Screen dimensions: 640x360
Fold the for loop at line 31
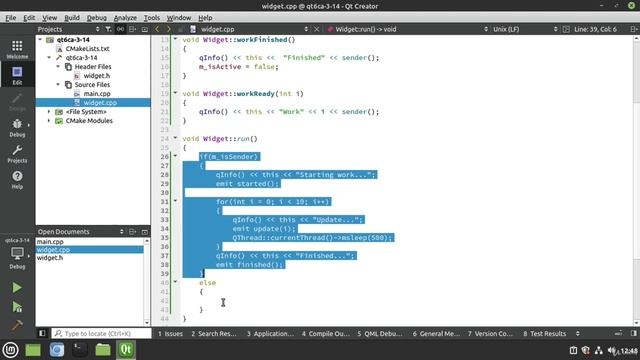point(176,201)
